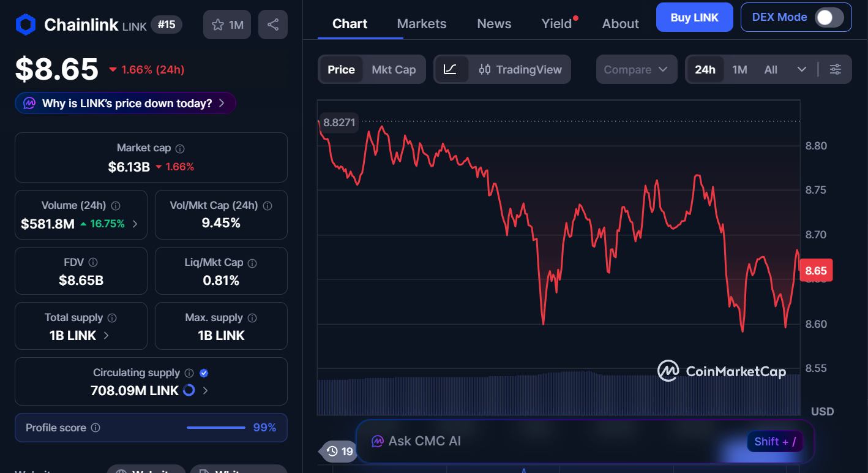Select the candlestick chart view icon

485,69
